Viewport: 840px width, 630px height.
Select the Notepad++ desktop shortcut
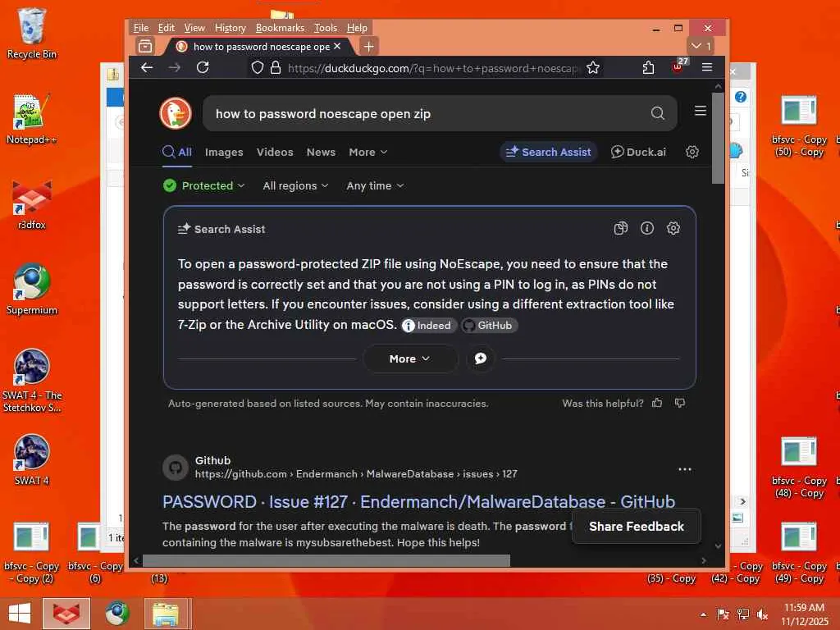coord(32,118)
